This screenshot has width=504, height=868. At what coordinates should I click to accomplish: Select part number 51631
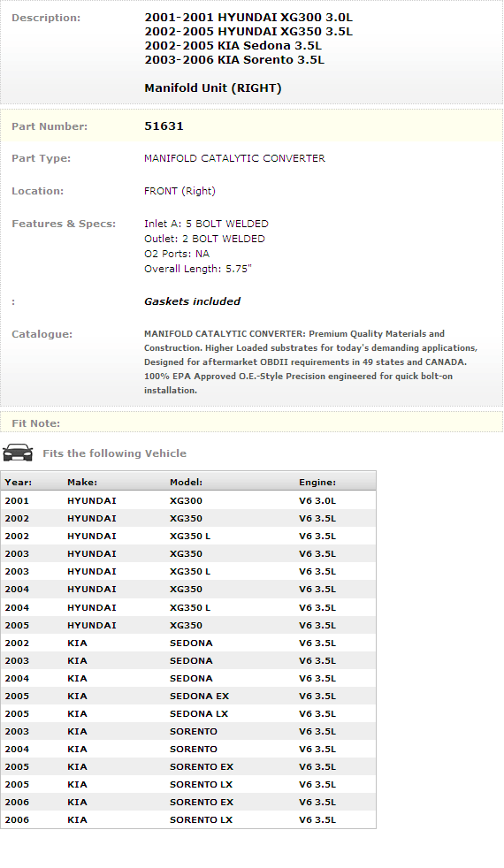pos(164,126)
